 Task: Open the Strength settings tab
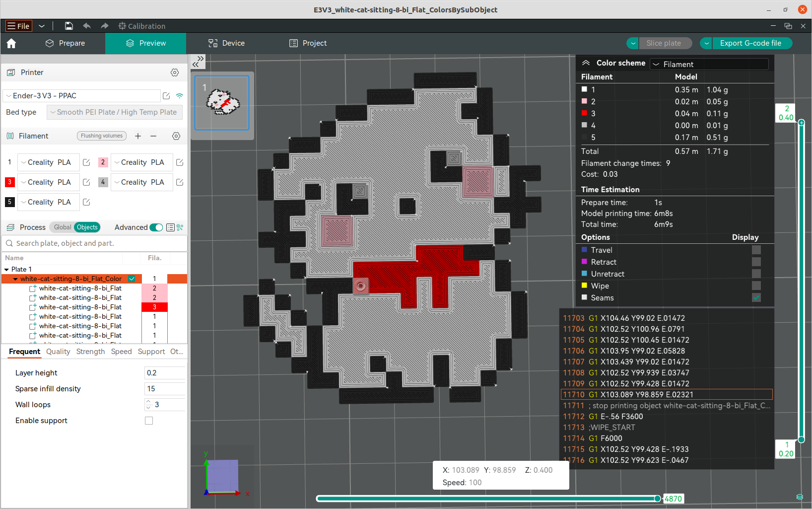[x=90, y=352]
